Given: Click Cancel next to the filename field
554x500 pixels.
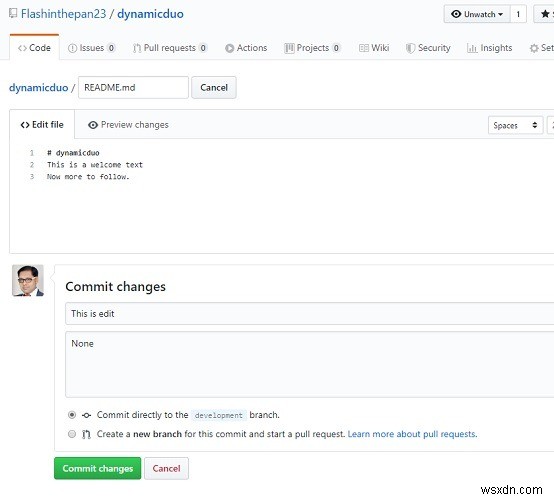Looking at the screenshot, I should pos(214,88).
